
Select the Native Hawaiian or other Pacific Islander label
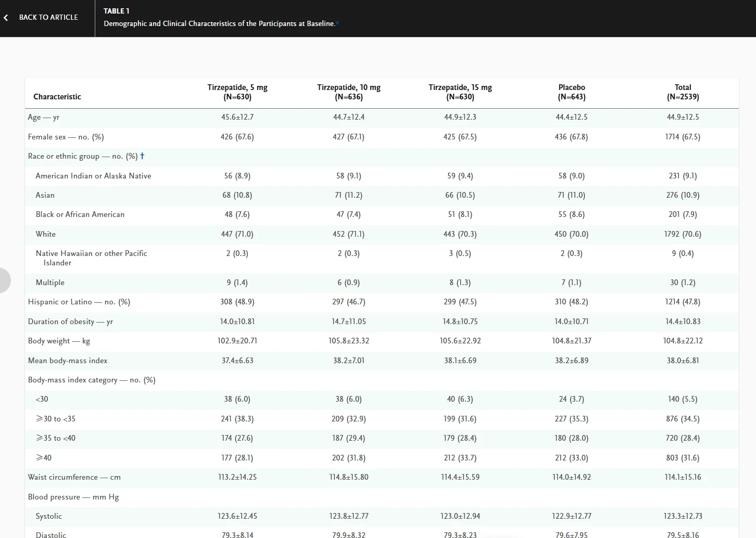click(92, 258)
